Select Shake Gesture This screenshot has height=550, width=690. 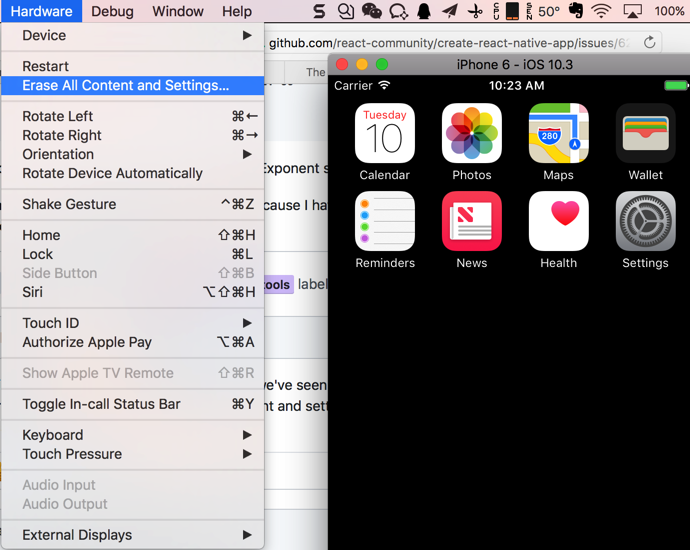coord(132,204)
